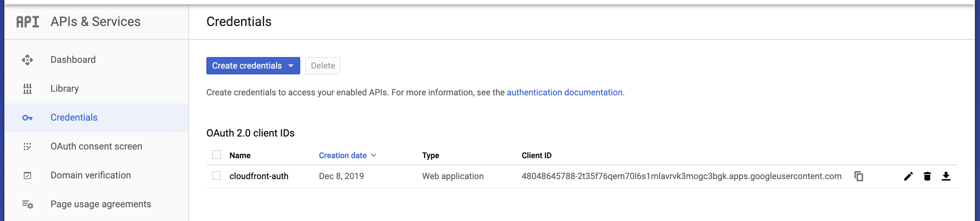
Task: Click the Name column header
Action: 240,156
